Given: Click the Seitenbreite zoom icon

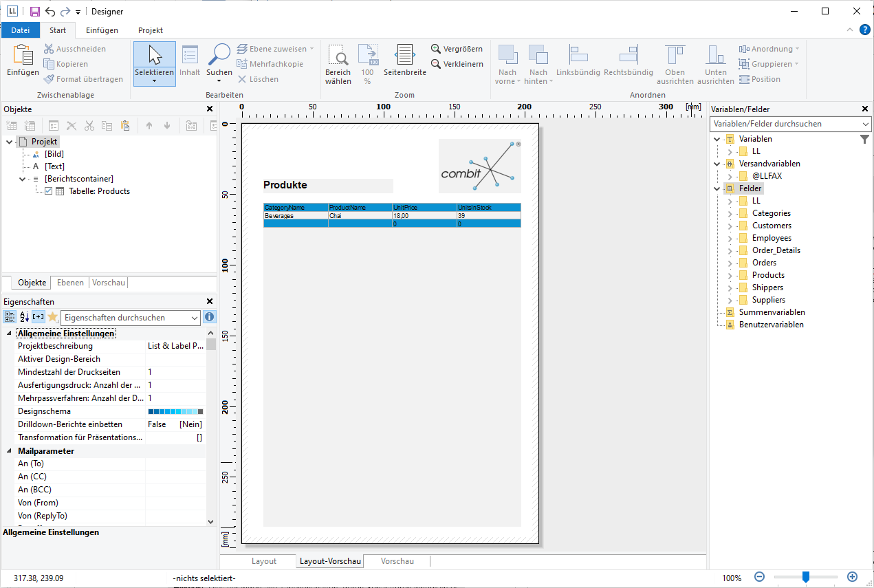Looking at the screenshot, I should (404, 55).
